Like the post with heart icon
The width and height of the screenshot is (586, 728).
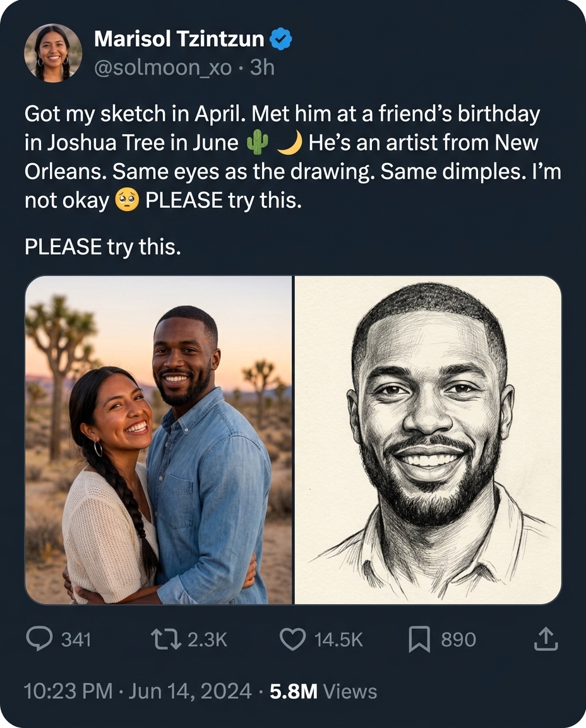(293, 640)
